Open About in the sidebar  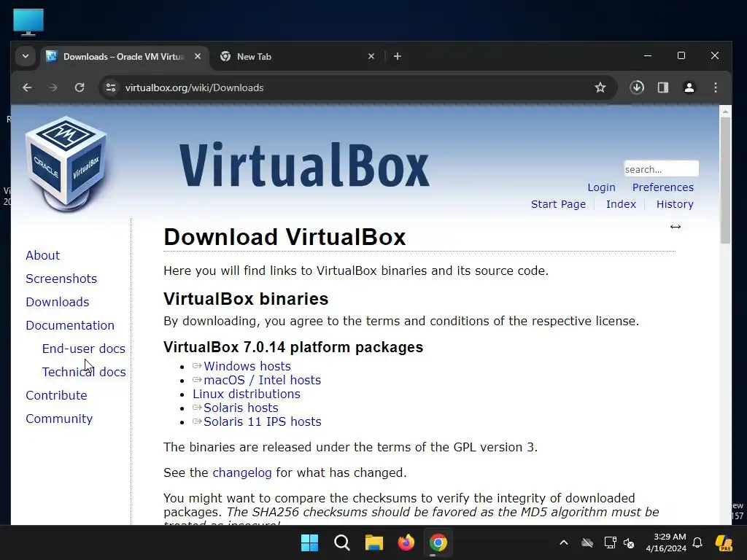pyautogui.click(x=43, y=255)
